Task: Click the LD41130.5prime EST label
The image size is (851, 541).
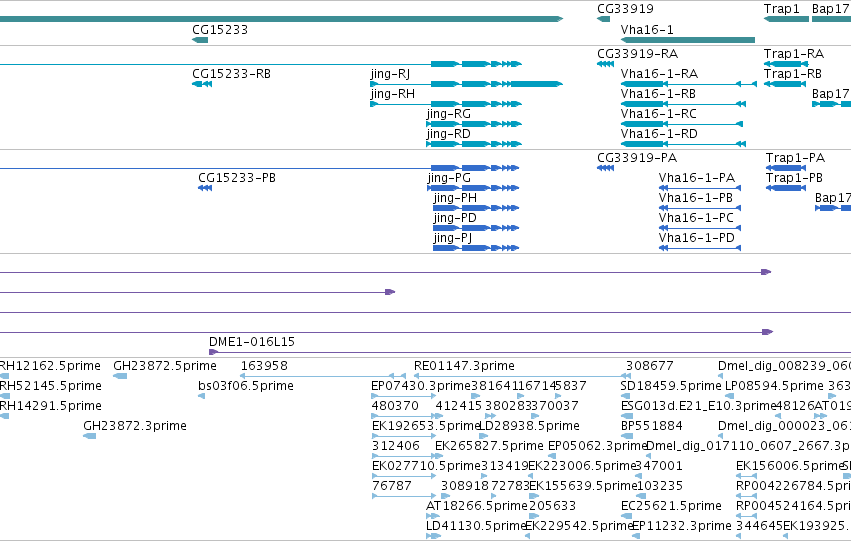Action: pos(477,526)
